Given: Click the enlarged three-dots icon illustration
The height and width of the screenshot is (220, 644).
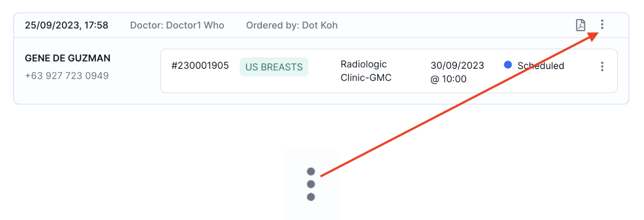Looking at the screenshot, I should click(x=311, y=184).
